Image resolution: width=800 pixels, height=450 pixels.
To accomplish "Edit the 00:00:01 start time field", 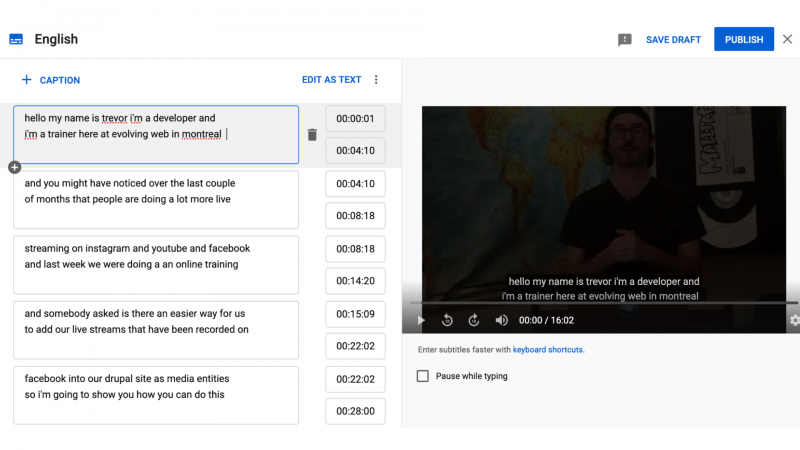I will (x=356, y=118).
